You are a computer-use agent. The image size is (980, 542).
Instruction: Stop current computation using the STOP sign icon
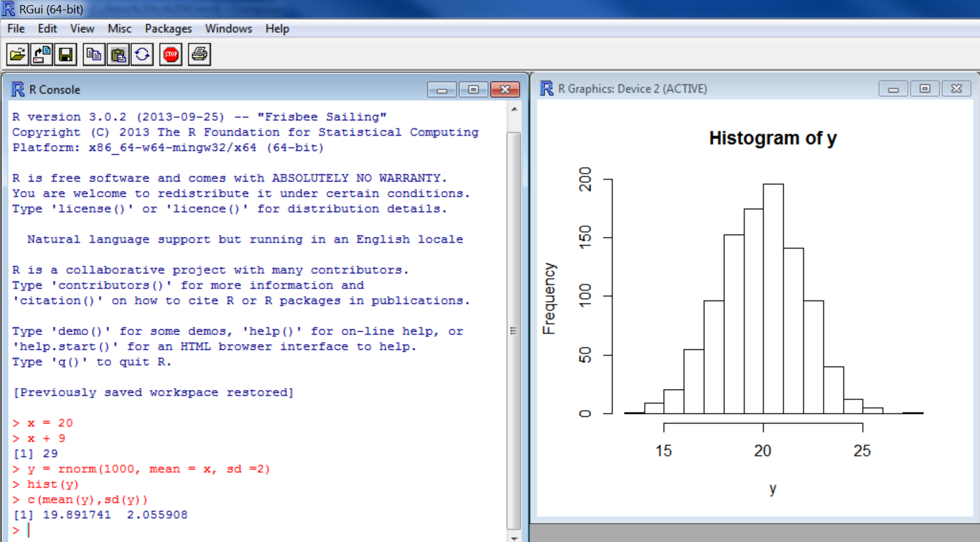click(170, 54)
